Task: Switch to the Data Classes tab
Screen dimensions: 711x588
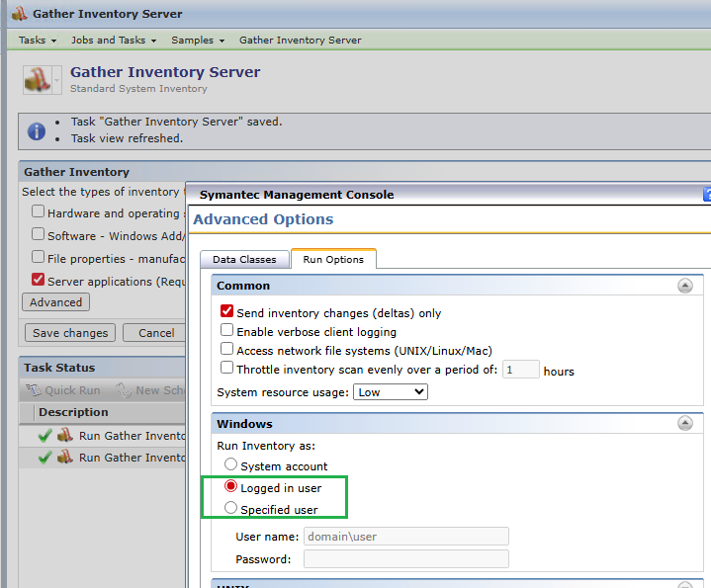Action: pos(244,260)
